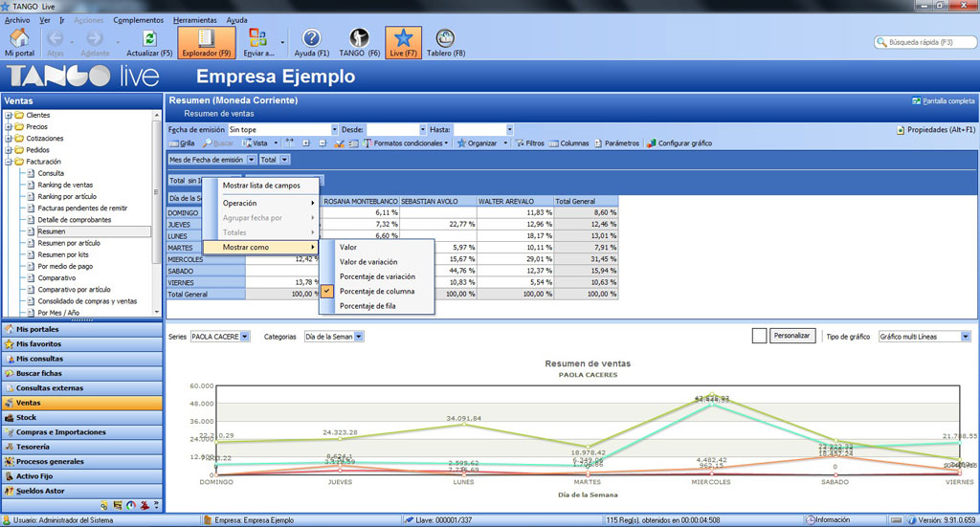This screenshot has width=980, height=527.
Task: Open Formatos condicionales menu
Action: [406, 143]
